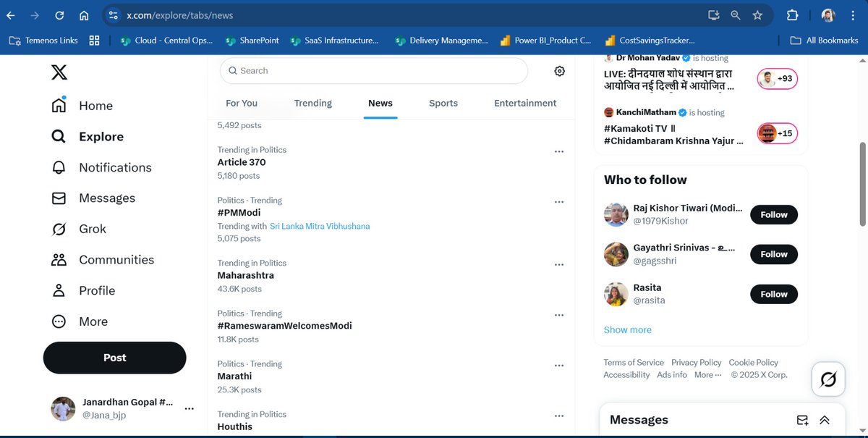Open Explore settings gear icon

559,71
